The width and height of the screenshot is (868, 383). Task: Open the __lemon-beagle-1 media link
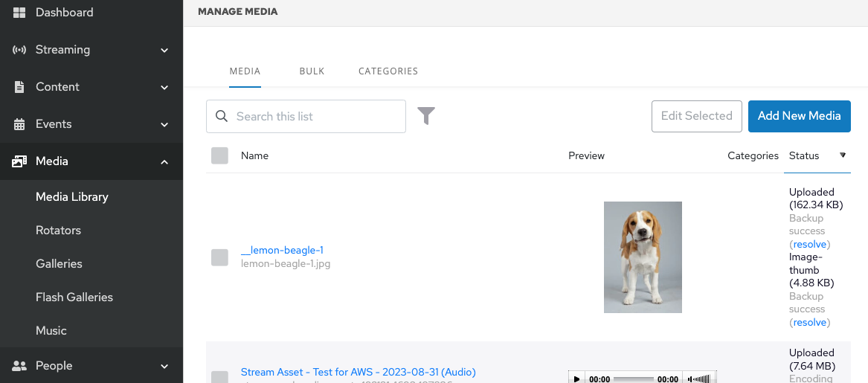pyautogui.click(x=282, y=251)
